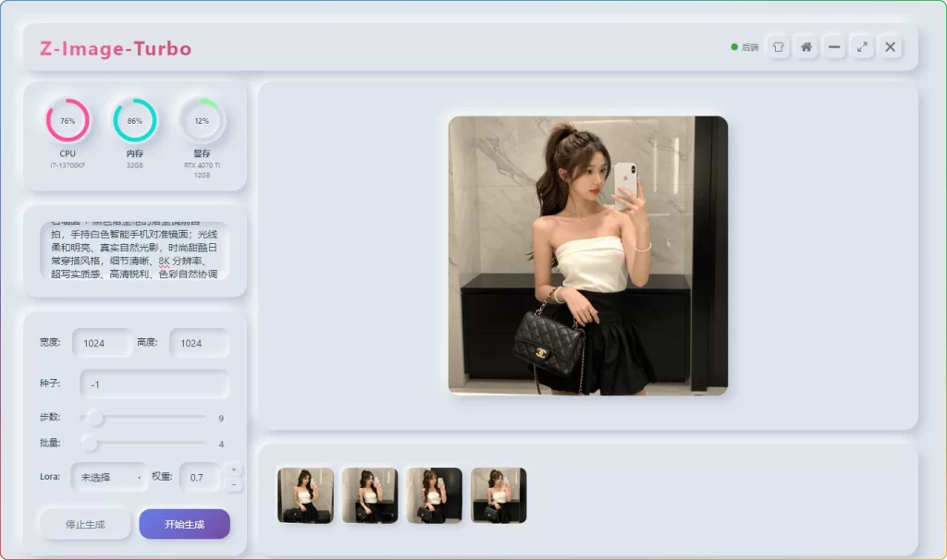The width and height of the screenshot is (947, 560).
Task: Click the 开始生成 start generation button
Action: [184, 524]
